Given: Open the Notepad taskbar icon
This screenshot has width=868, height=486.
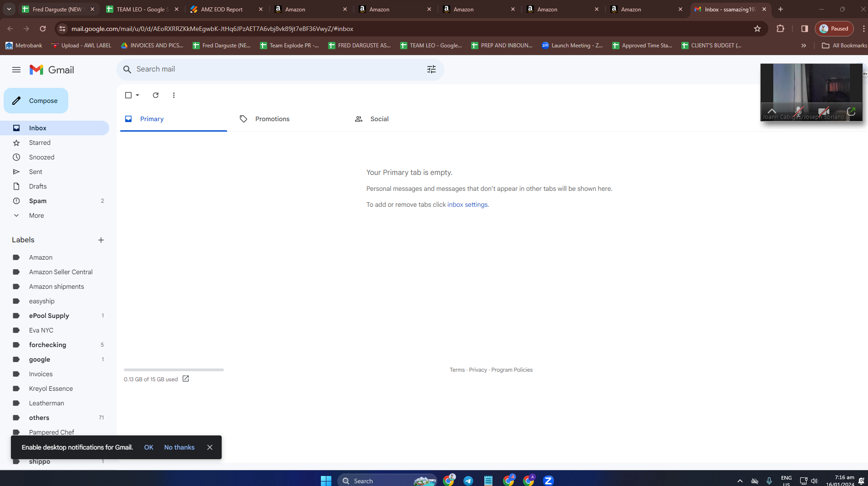Looking at the screenshot, I should point(488,481).
